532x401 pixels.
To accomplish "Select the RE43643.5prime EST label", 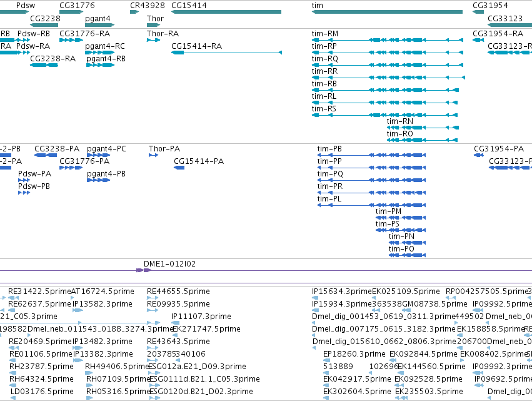I will tap(178, 341).
